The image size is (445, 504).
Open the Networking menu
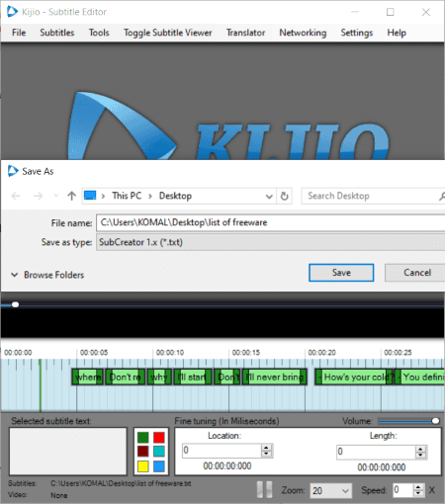(x=303, y=33)
